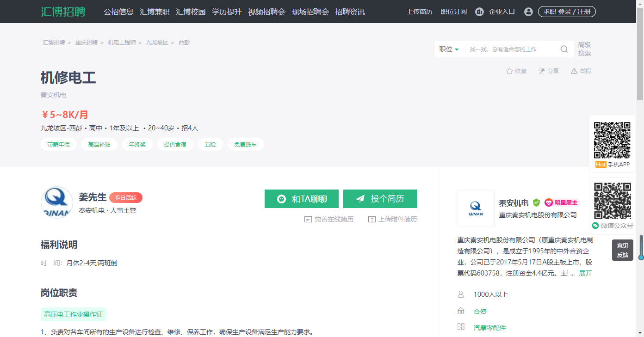Click the 投个简历 button
Image resolution: width=644 pixels, height=337 pixels.
click(x=380, y=199)
